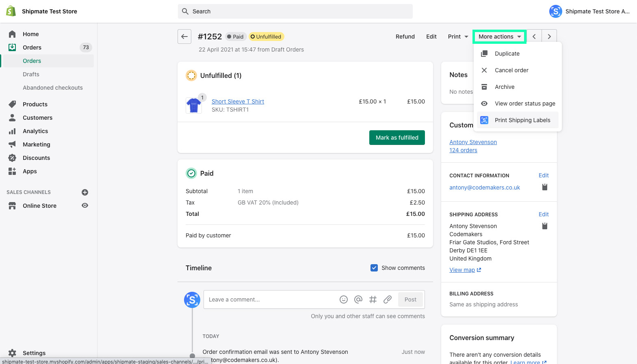Select Duplicate from the menu
This screenshot has height=364, width=637.
(518, 54)
